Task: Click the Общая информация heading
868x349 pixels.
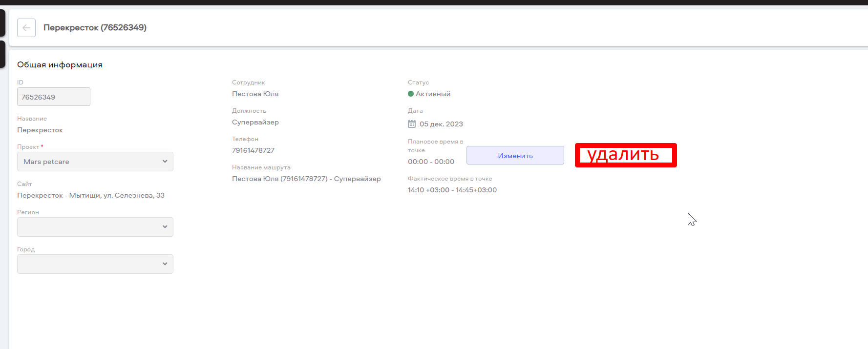Action: click(x=60, y=65)
